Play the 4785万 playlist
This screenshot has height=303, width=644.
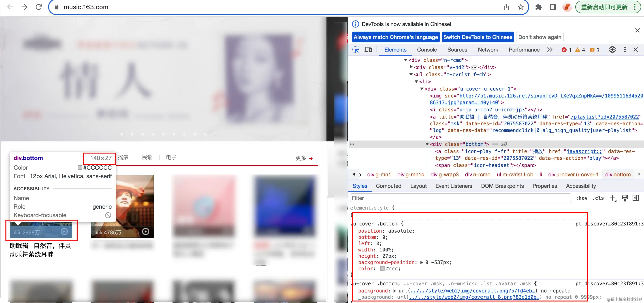click(145, 231)
